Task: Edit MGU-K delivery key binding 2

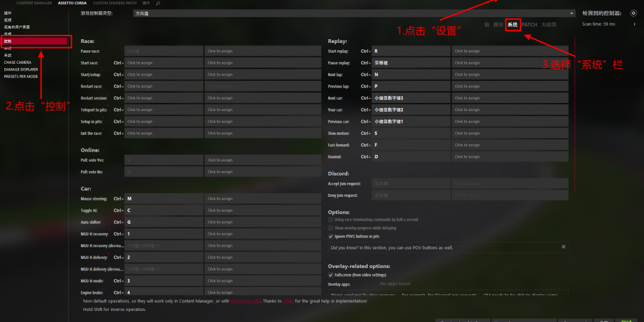Action: point(164,257)
